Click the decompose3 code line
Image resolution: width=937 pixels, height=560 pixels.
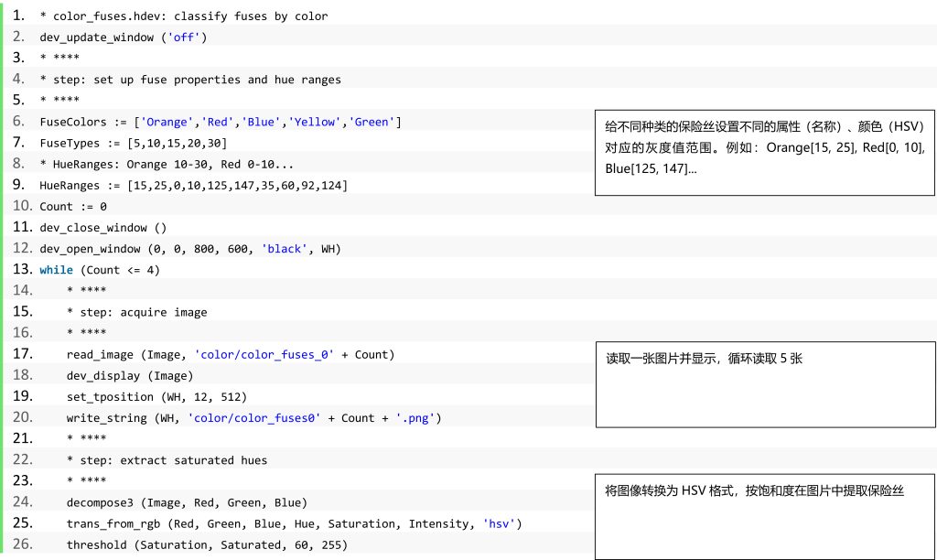(x=187, y=502)
